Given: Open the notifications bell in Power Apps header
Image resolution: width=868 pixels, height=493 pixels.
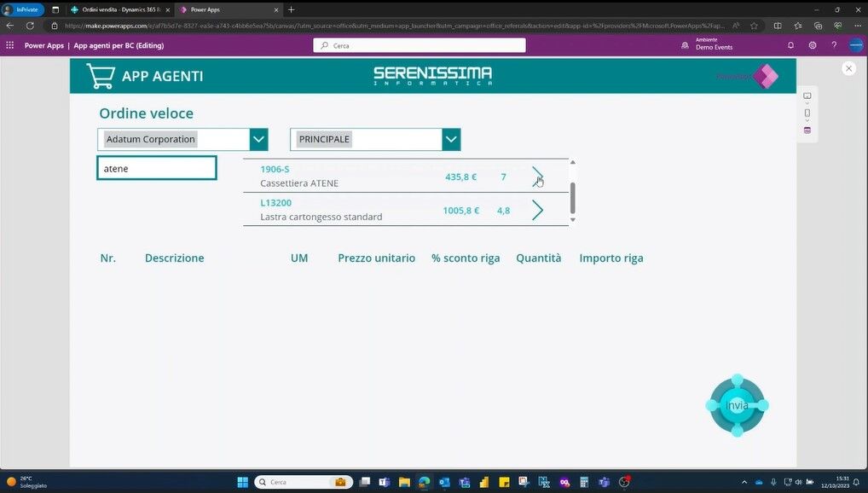Looking at the screenshot, I should [x=790, y=45].
